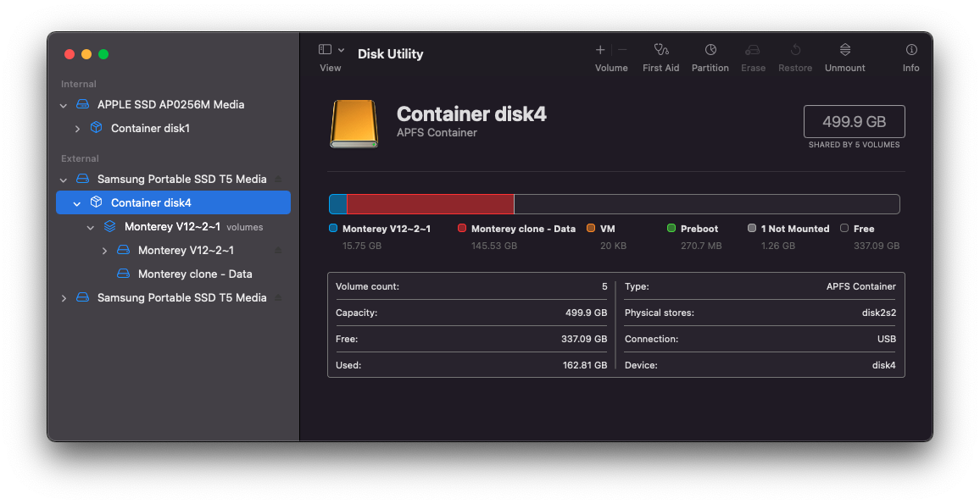The height and width of the screenshot is (504, 980).
Task: Open the Partition tool
Action: 710,50
